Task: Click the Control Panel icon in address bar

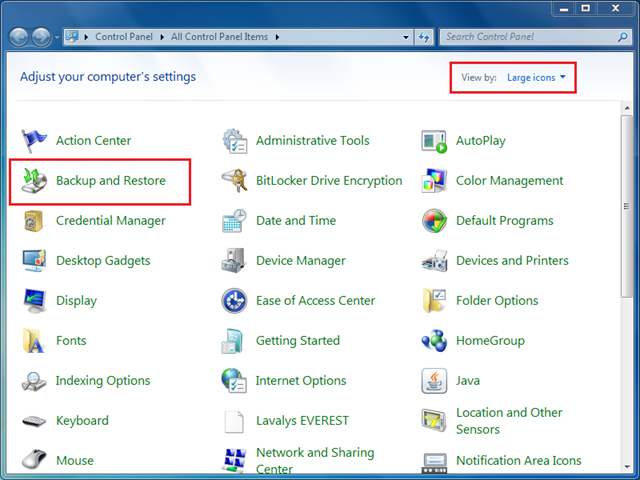Action: [x=72, y=37]
